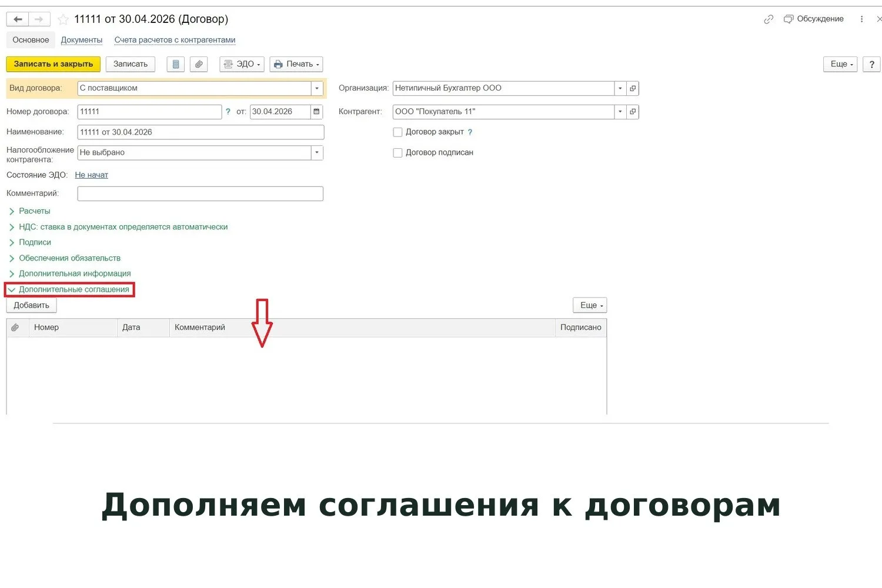Open the top Еще menu
Screen dimensions: 882x588
(841, 64)
